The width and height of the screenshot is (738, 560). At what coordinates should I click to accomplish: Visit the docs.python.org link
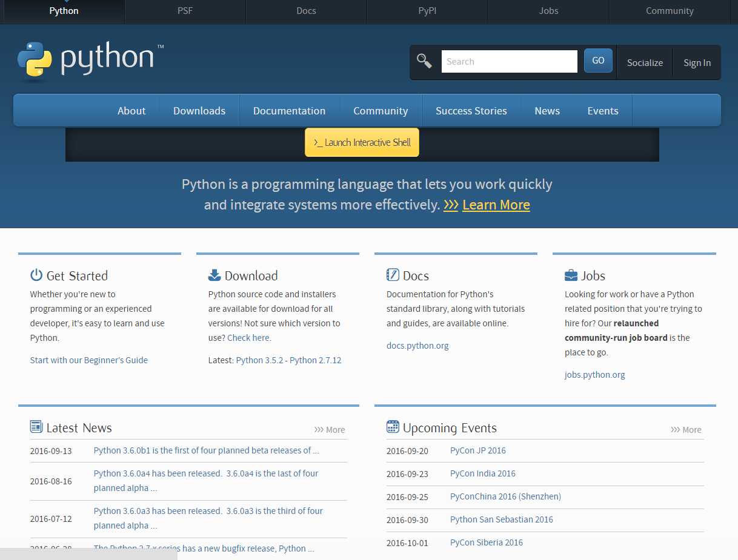pyautogui.click(x=417, y=346)
